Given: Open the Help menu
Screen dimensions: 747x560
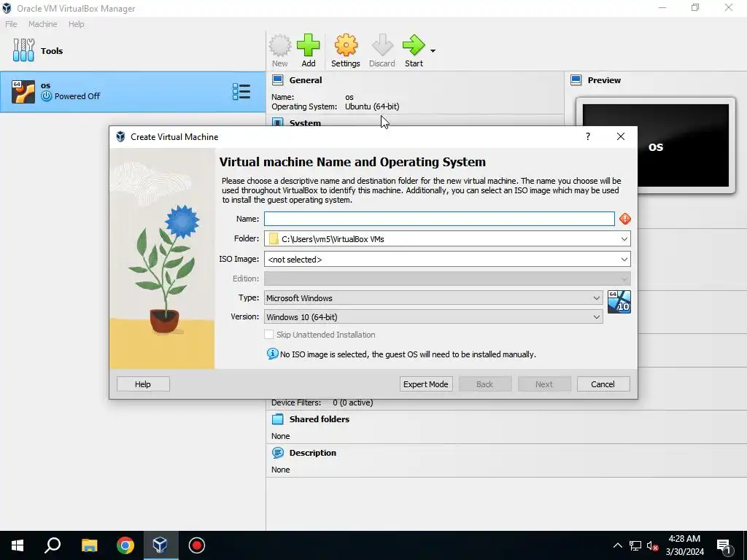Looking at the screenshot, I should pyautogui.click(x=76, y=24).
